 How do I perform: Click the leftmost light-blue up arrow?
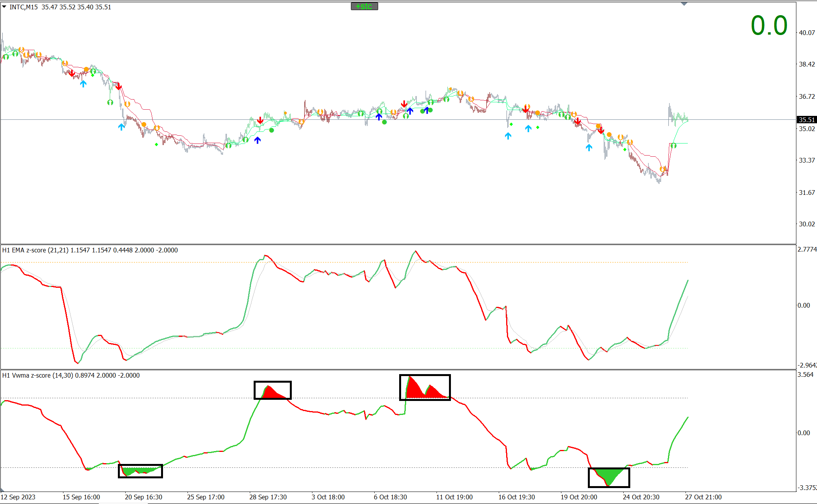pyautogui.click(x=83, y=84)
